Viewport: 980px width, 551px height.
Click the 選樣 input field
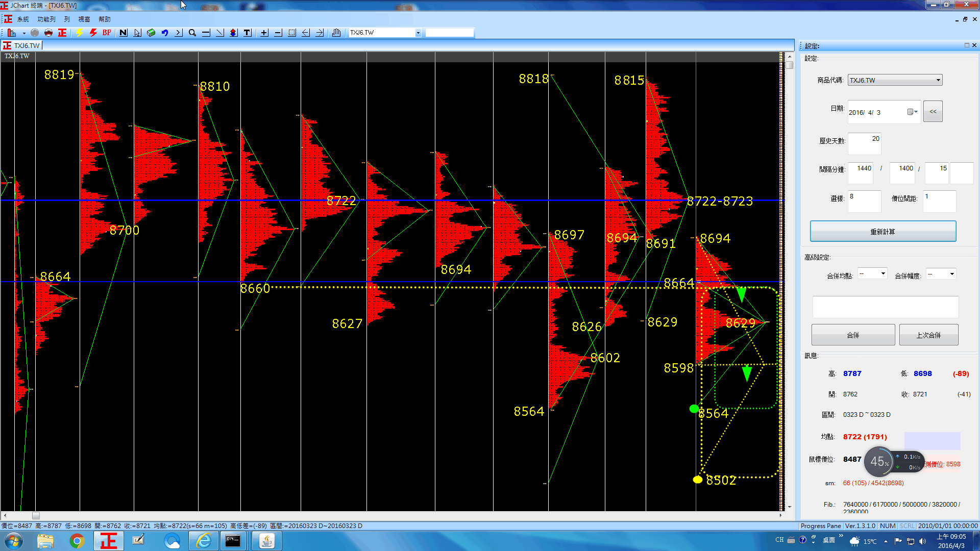click(865, 202)
